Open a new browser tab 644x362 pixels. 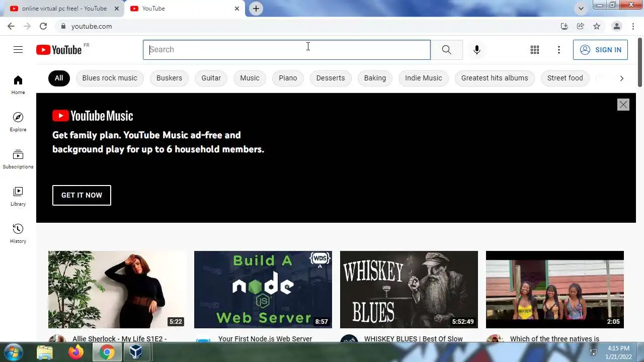click(256, 9)
